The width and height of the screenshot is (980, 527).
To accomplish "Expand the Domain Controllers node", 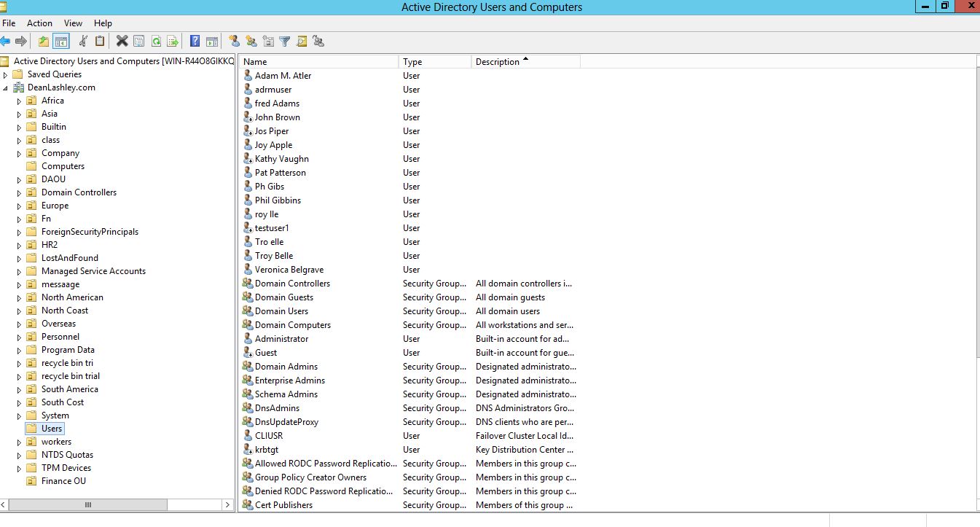I will tap(20, 192).
